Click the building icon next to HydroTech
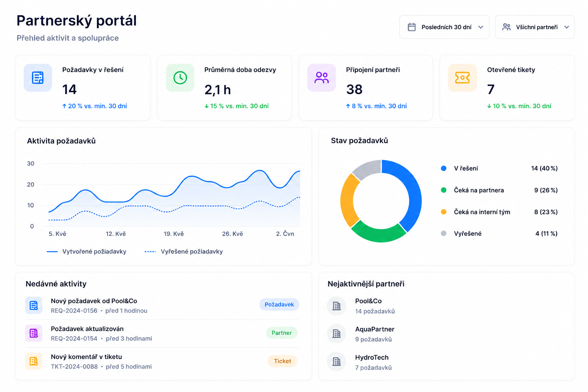Image resolution: width=588 pixels, height=392 pixels. coord(336,362)
